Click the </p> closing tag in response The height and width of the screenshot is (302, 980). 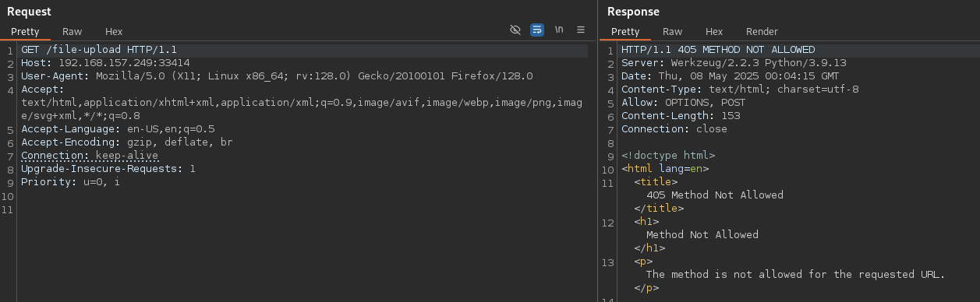[646, 288]
